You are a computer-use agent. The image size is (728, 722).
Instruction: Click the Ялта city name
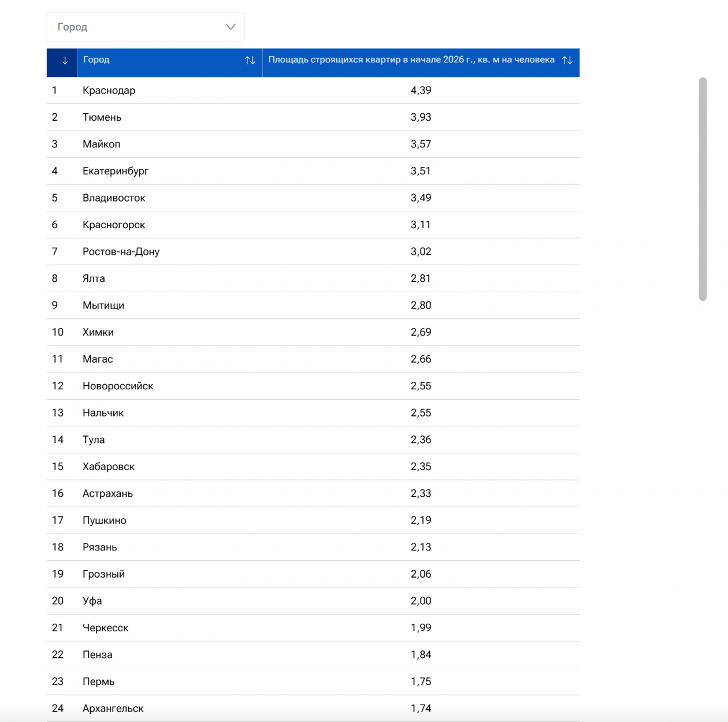click(94, 278)
